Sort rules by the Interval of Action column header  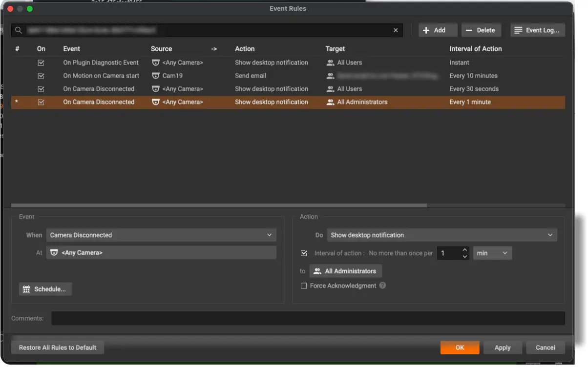click(476, 49)
